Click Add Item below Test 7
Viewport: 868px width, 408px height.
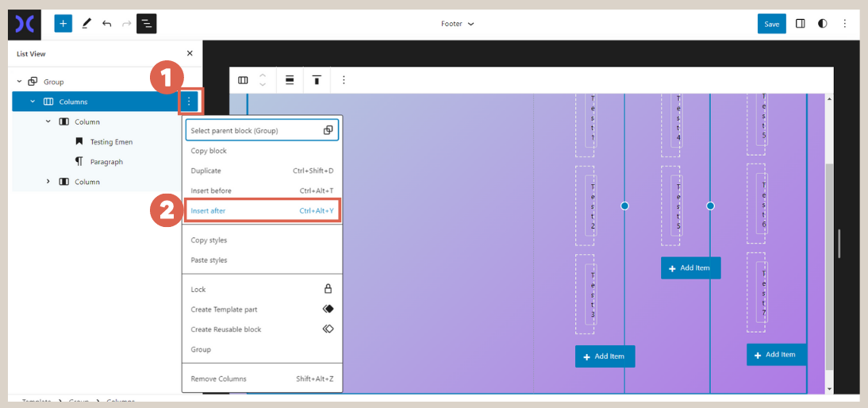click(x=776, y=355)
